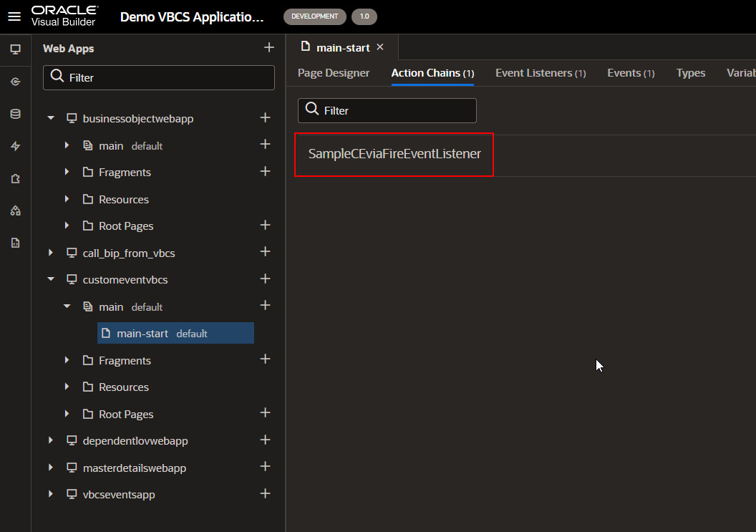756x532 pixels.
Task: Select businessobjectwebapp in tree
Action: [138, 119]
